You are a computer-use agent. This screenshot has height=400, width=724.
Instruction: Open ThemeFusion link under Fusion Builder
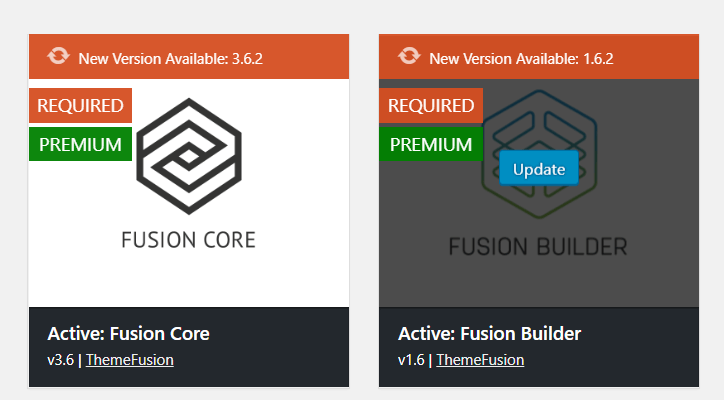click(x=480, y=360)
